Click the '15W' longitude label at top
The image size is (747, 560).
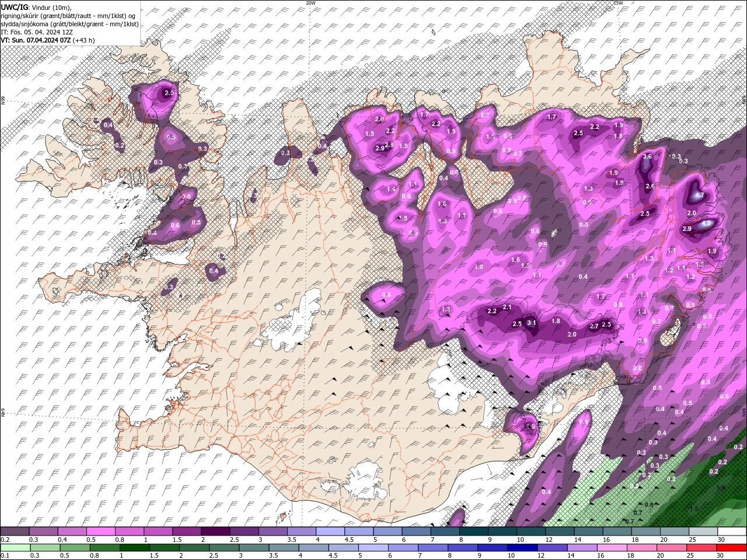pyautogui.click(x=618, y=3)
